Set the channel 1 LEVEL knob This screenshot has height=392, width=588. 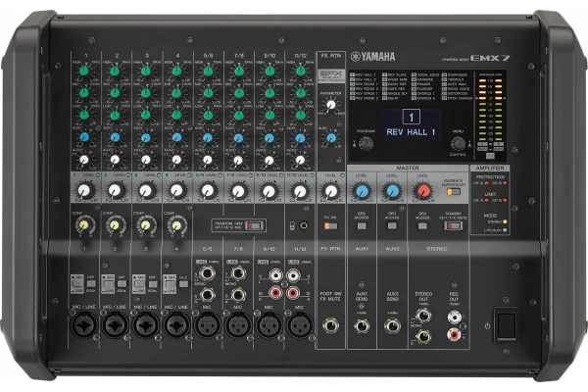point(84,190)
